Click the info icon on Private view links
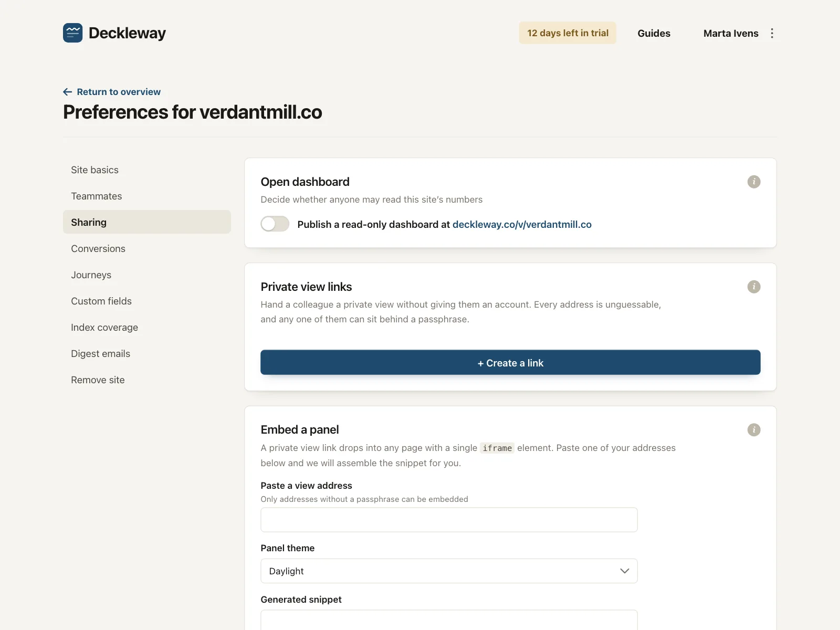The width and height of the screenshot is (840, 630). 754,287
